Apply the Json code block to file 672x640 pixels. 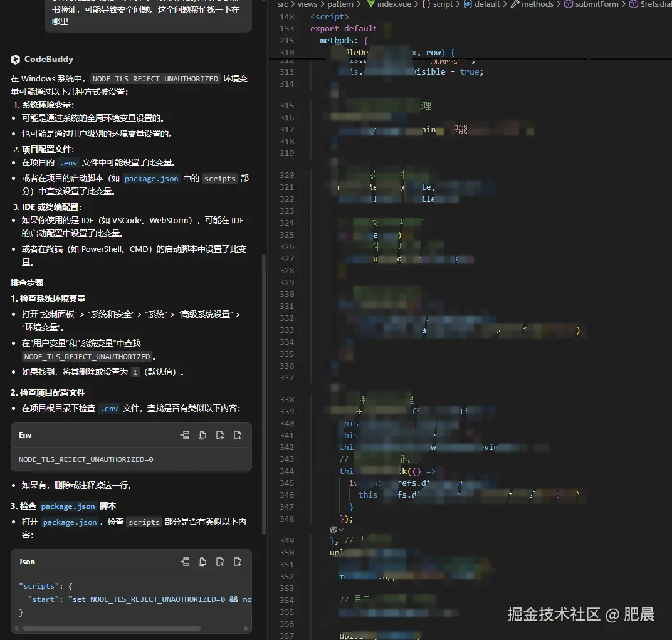click(238, 562)
